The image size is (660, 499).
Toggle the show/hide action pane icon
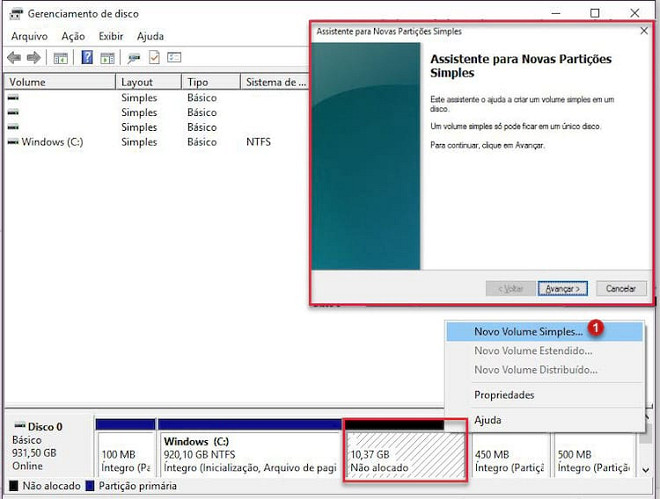point(107,58)
